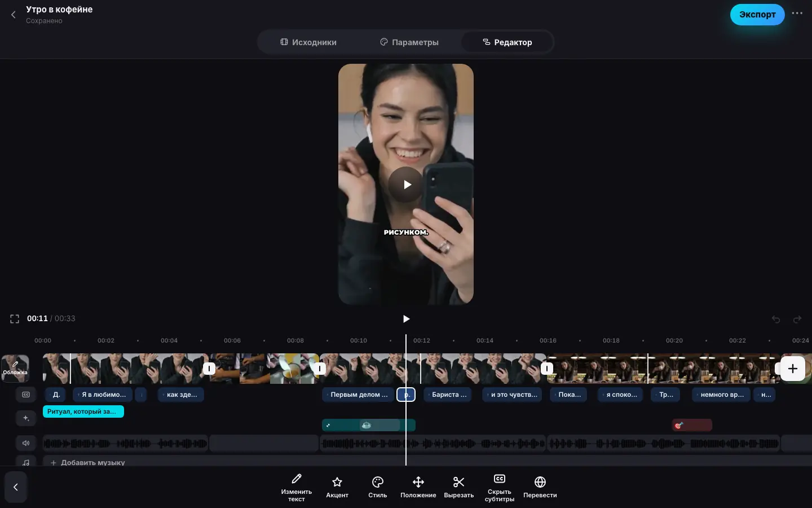The height and width of the screenshot is (508, 812).
Task: Click the play button below the preview
Action: tap(406, 319)
